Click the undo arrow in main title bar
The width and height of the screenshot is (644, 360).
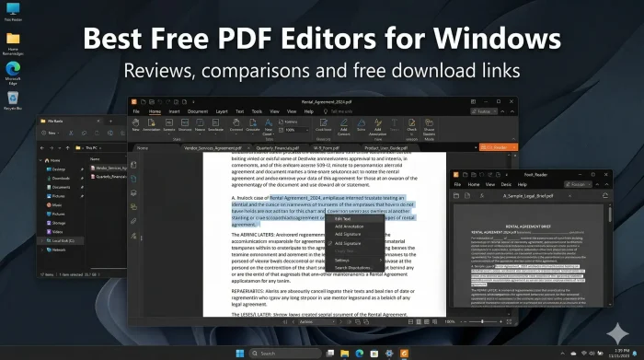coord(160,102)
